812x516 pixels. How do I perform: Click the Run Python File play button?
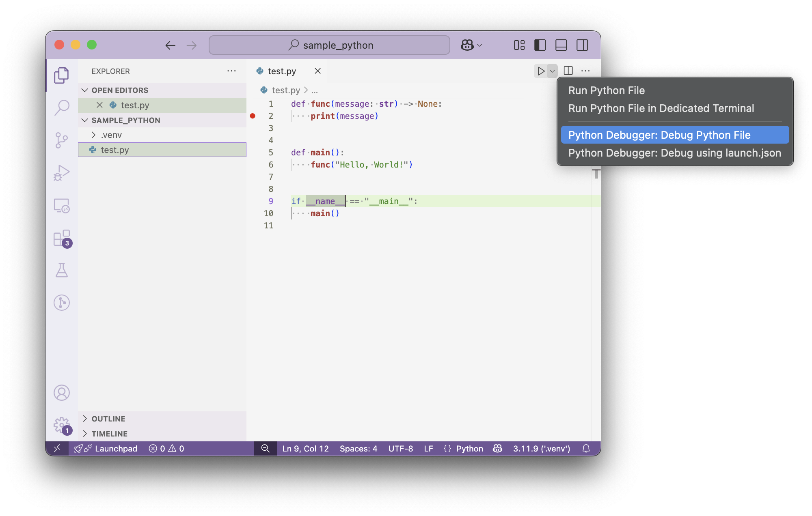(x=541, y=71)
